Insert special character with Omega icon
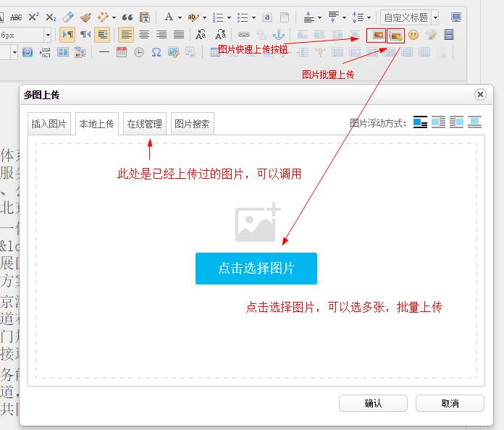The width and height of the screenshot is (504, 430). coord(156,51)
